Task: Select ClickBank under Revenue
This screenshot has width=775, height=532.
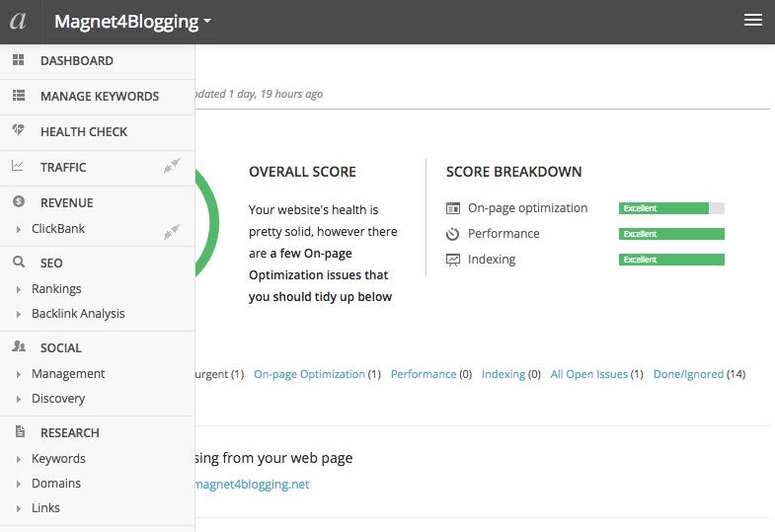Action: pyautogui.click(x=58, y=229)
